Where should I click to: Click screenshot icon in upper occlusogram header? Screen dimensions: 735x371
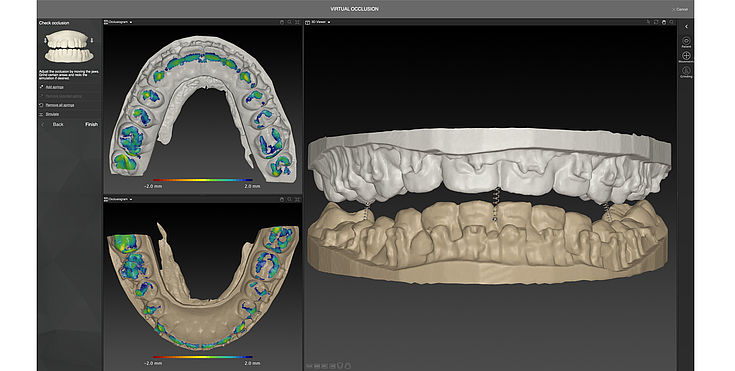coord(282,22)
